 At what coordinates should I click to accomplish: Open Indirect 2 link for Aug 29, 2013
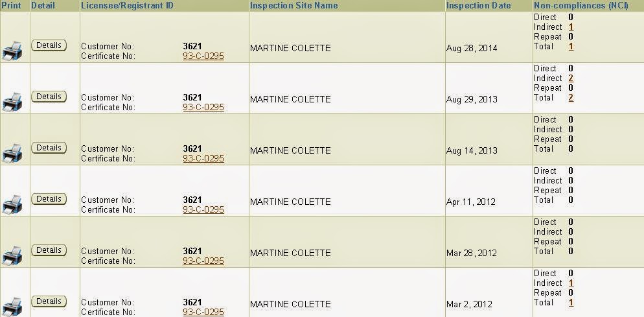571,78
